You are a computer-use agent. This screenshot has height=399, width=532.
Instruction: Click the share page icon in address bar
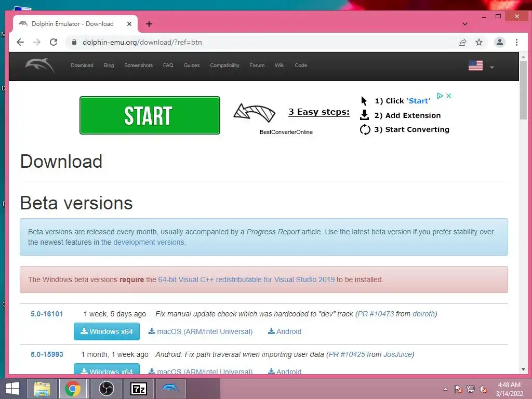point(462,43)
